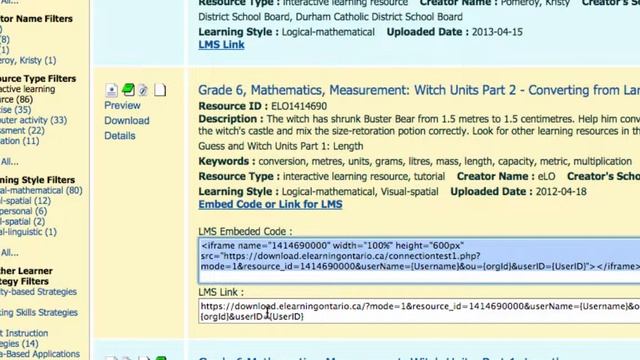Open the Details link for Witch Units Part 2
Image resolution: width=640 pixels, height=360 pixels.
click(120, 136)
